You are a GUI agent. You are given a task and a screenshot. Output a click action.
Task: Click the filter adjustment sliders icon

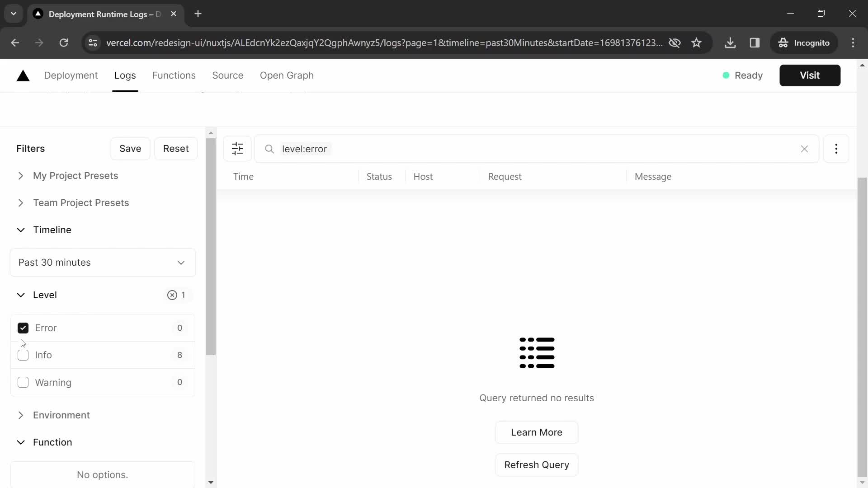[237, 149]
